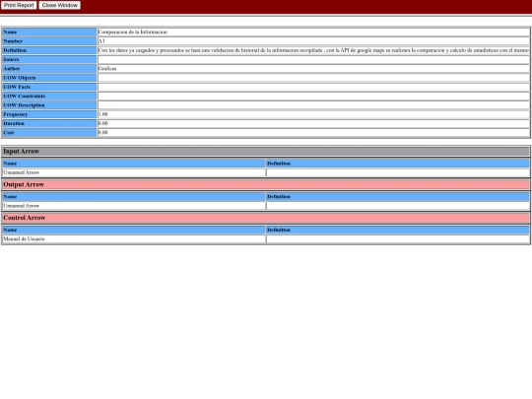The height and width of the screenshot is (399, 532).
Task: Click the Print Report button
Action: [x=19, y=6]
